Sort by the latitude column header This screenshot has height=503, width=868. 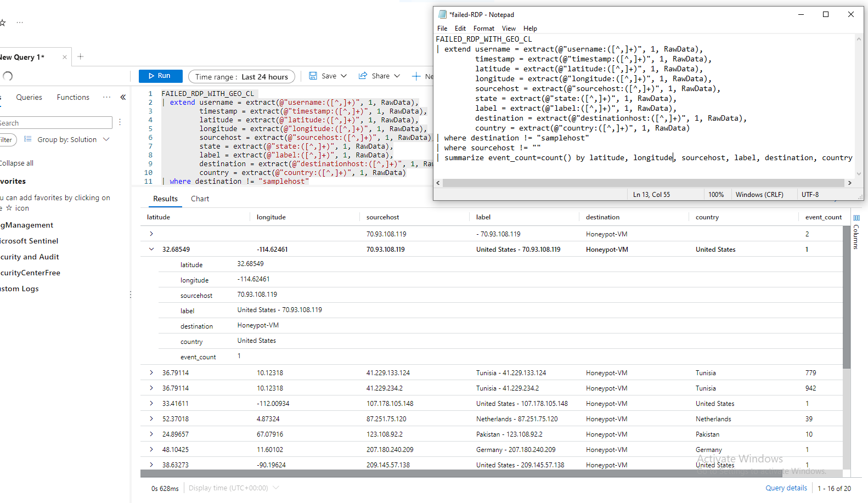159,217
